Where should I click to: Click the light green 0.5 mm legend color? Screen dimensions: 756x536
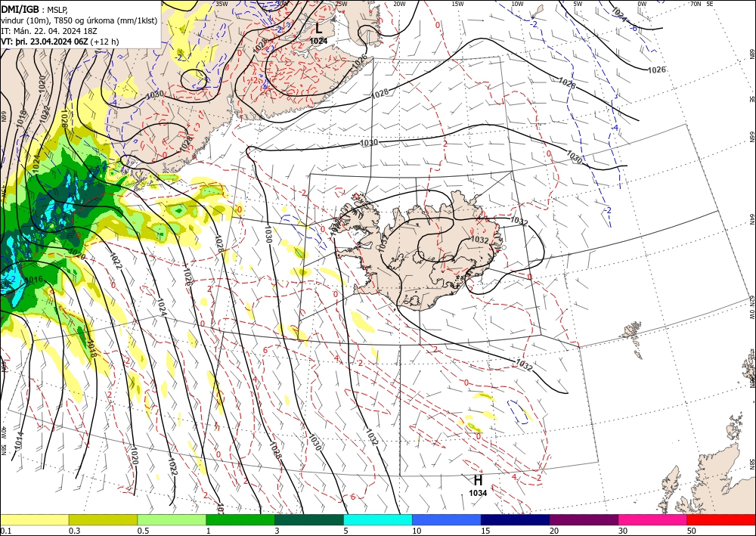(x=172, y=520)
